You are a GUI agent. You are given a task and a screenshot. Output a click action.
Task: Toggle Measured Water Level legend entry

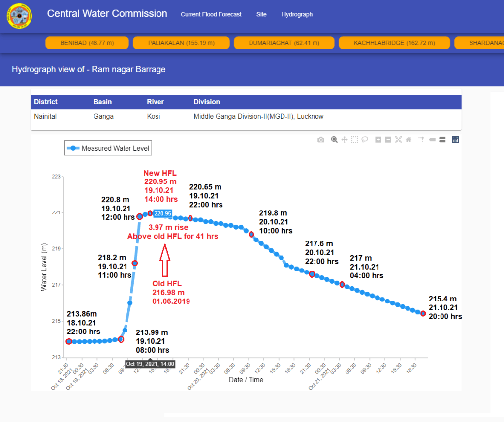(108, 148)
